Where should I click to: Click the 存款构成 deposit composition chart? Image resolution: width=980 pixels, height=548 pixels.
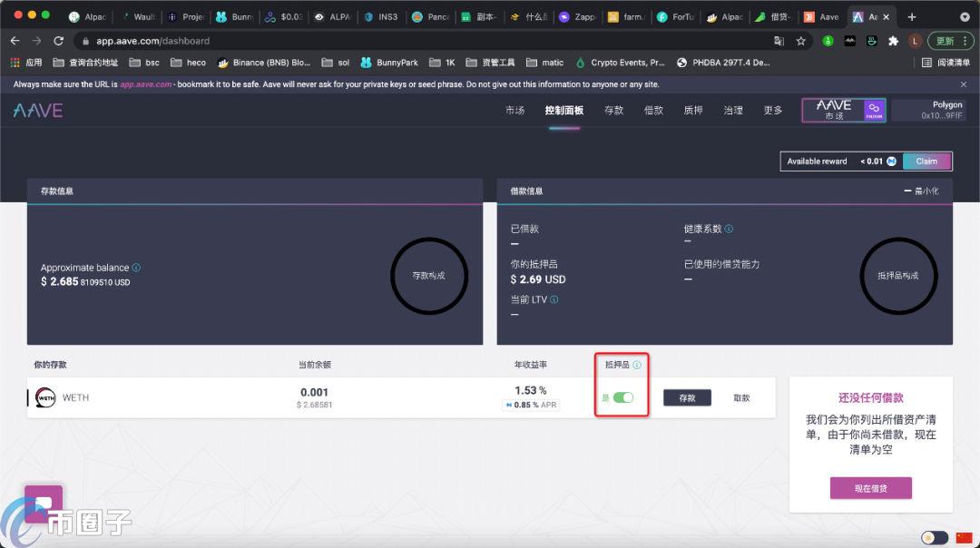pyautogui.click(x=428, y=276)
